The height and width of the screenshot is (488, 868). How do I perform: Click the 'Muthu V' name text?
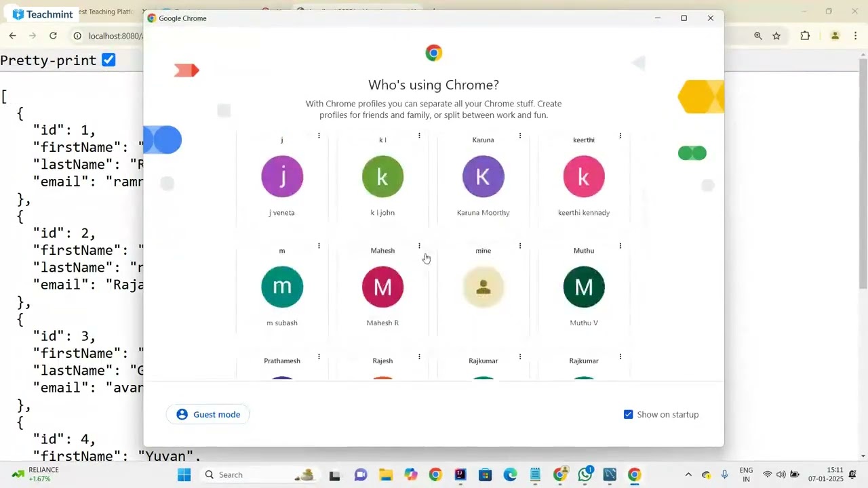[x=584, y=323]
